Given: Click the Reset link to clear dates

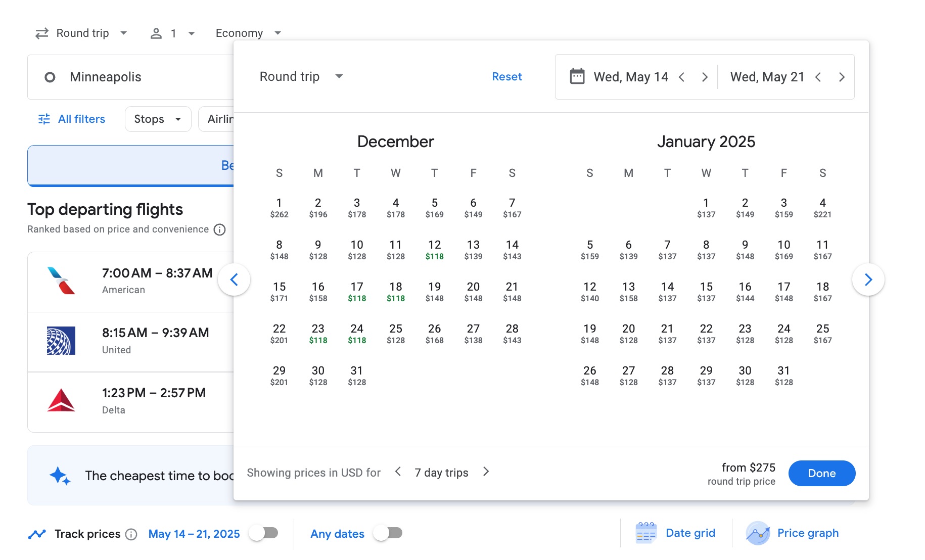Looking at the screenshot, I should click(x=506, y=76).
